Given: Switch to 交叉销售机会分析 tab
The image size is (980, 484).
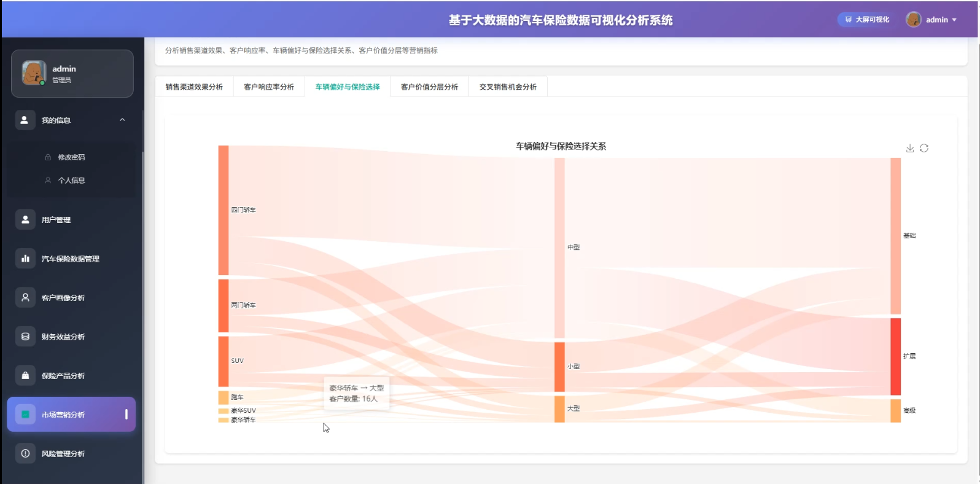Looking at the screenshot, I should (x=508, y=87).
